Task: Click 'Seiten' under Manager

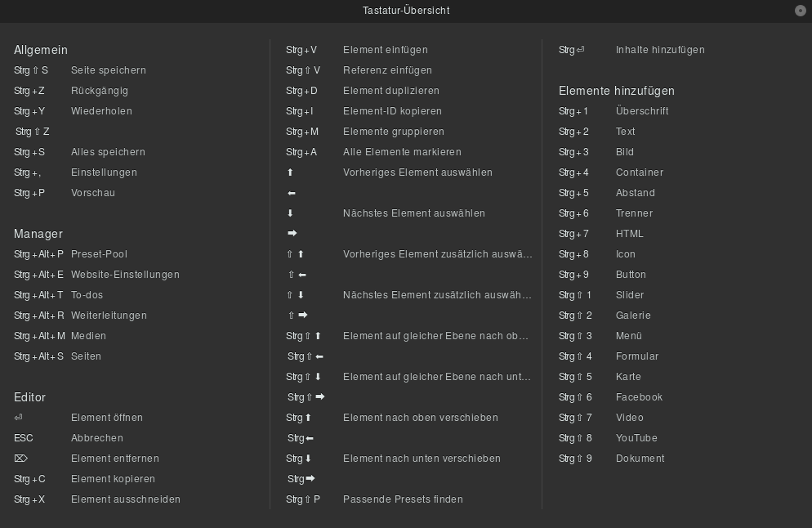Action: point(86,356)
